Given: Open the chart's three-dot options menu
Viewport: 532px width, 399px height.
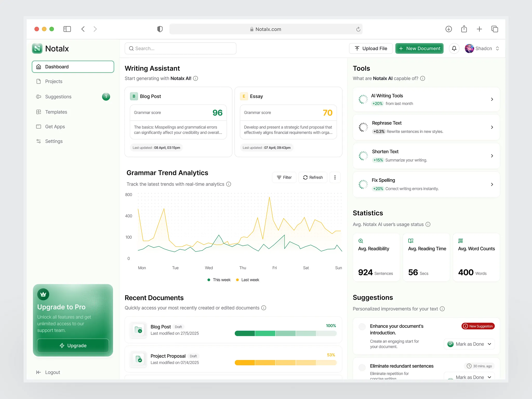Looking at the screenshot, I should click(x=335, y=177).
